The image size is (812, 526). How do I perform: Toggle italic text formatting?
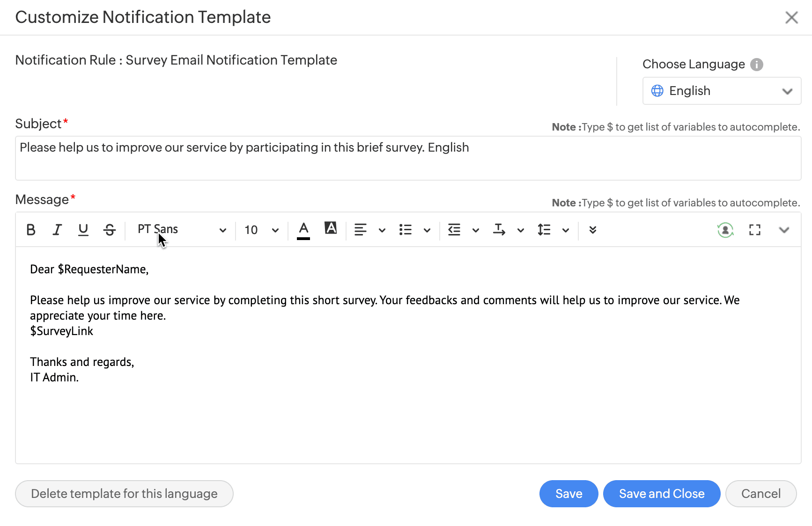[x=57, y=230]
